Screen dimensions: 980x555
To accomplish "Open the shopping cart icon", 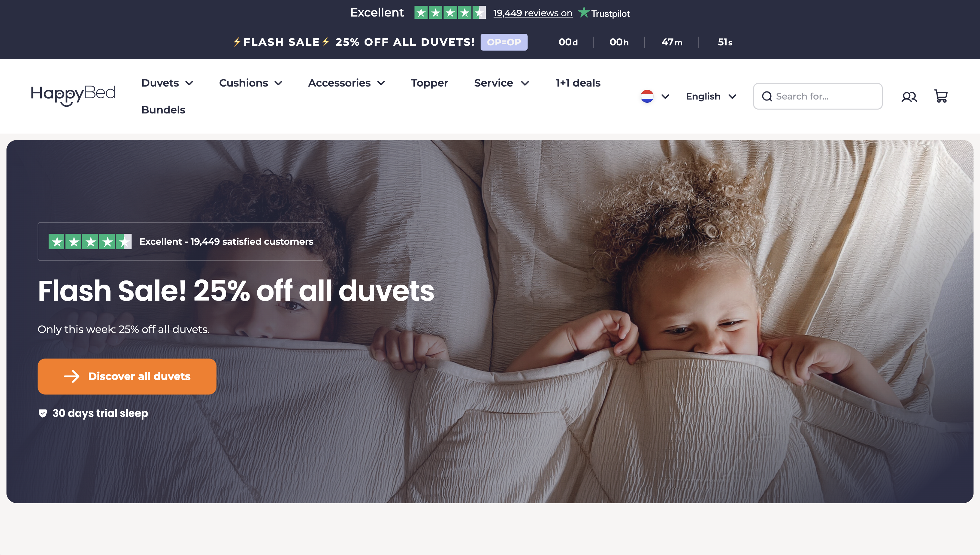I will point(941,96).
